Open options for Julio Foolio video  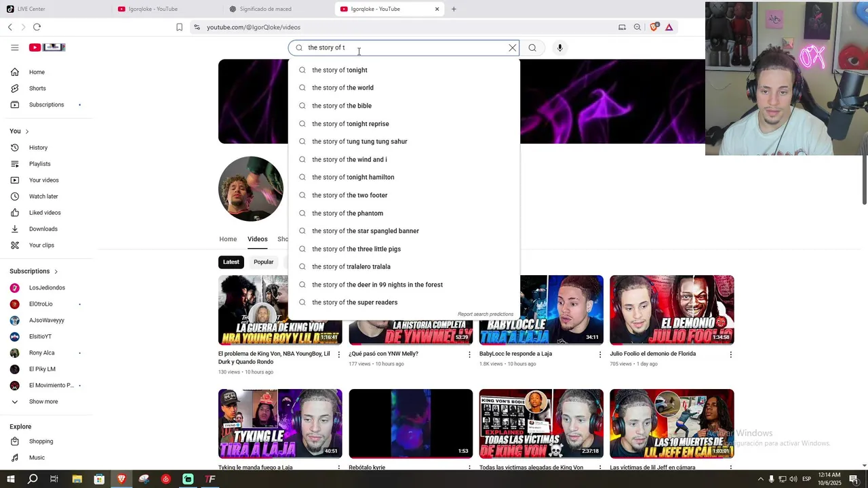730,354
